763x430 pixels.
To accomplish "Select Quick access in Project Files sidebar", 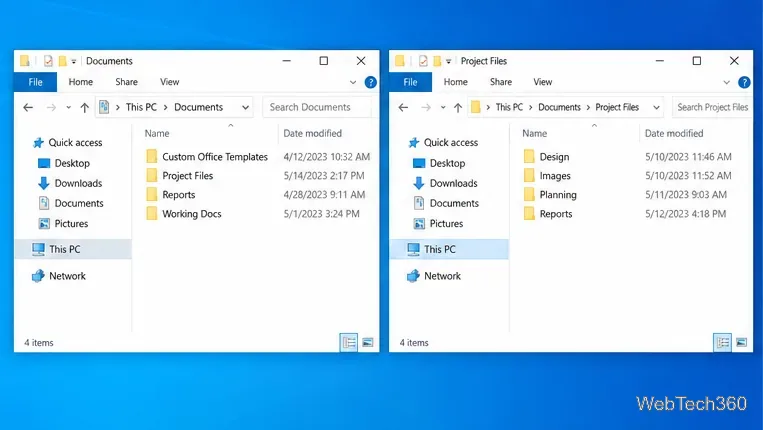I will [443, 143].
